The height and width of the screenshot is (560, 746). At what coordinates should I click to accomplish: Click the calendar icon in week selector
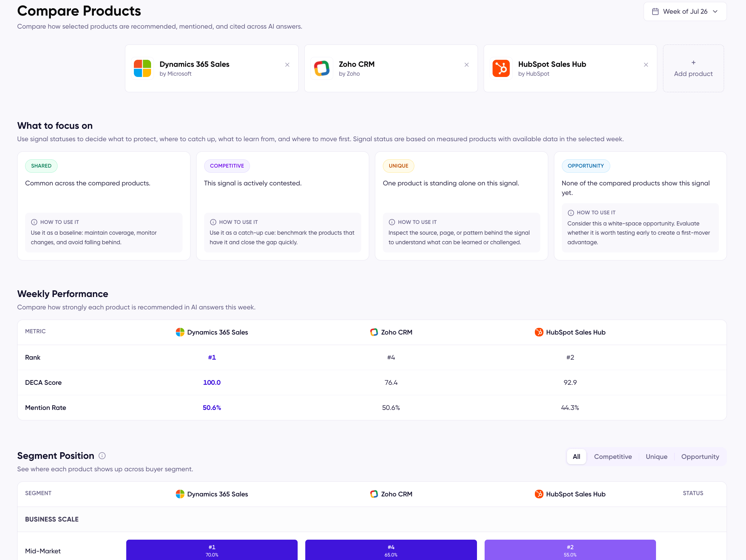click(x=655, y=11)
